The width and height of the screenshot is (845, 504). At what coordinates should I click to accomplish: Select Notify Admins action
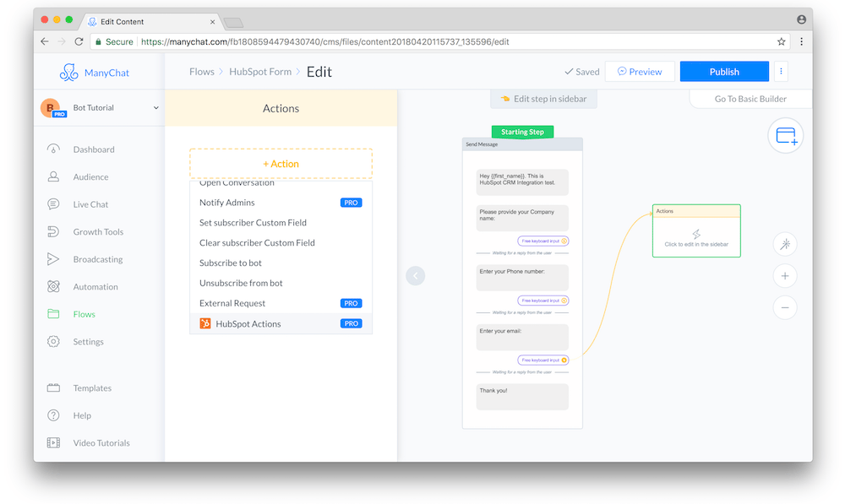point(281,203)
